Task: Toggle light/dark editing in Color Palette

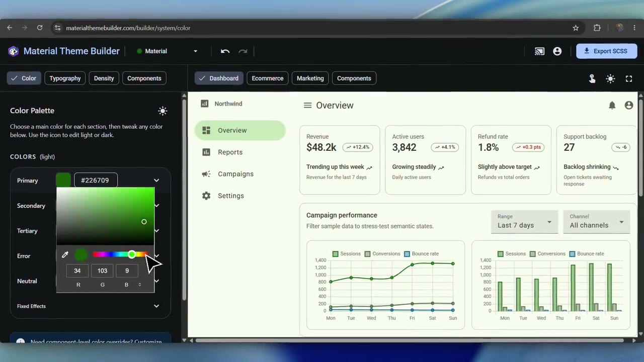Action: pos(163,111)
